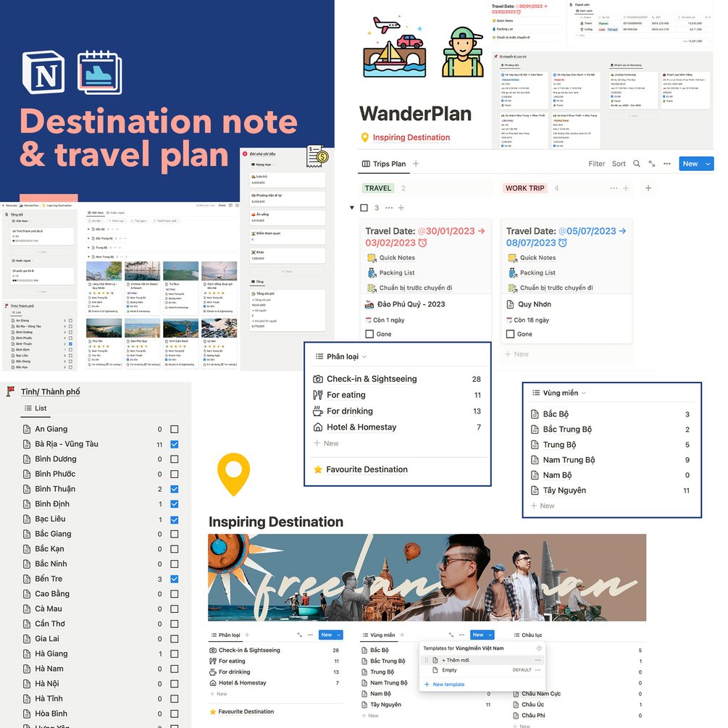
Task: Select the bottom Vùng miền view tab
Action: (x=378, y=635)
